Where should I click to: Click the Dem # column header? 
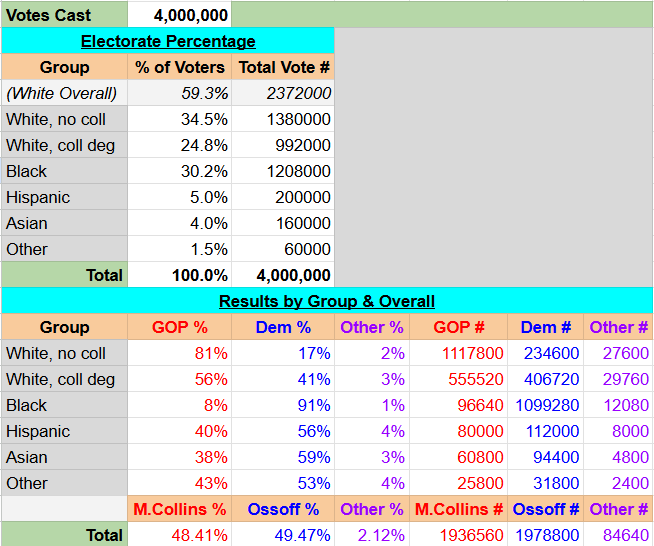point(546,327)
